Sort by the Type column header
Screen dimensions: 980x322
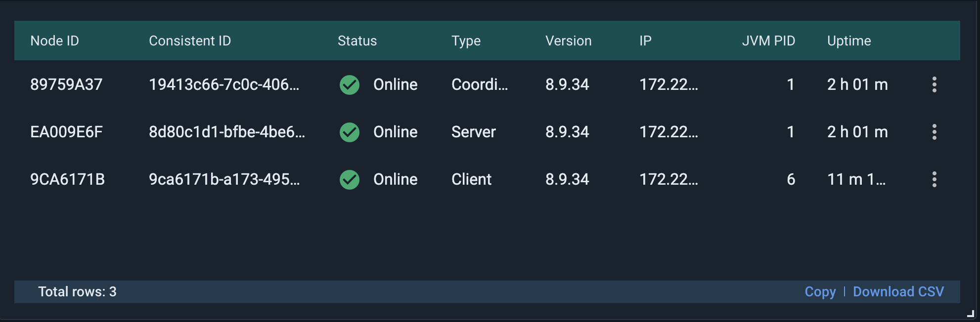click(x=466, y=41)
